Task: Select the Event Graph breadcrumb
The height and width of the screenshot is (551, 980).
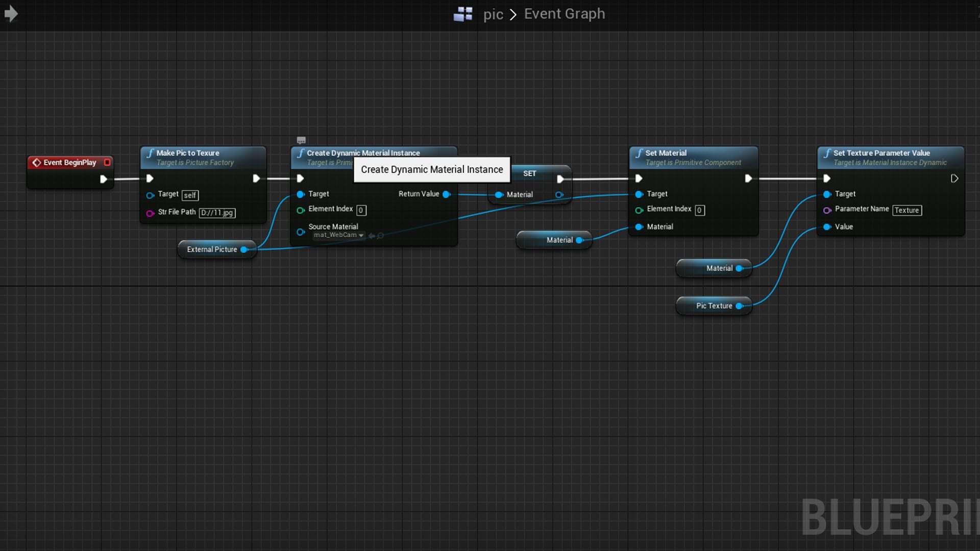Action: click(x=564, y=14)
